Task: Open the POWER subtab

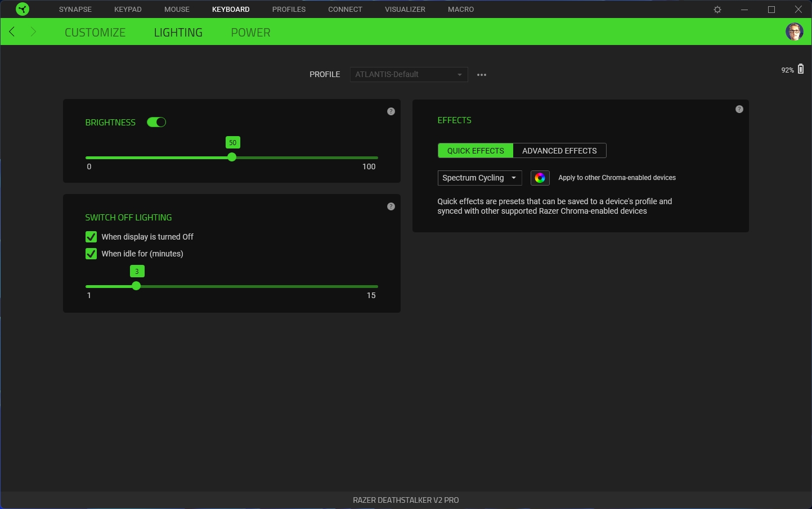Action: coord(251,33)
